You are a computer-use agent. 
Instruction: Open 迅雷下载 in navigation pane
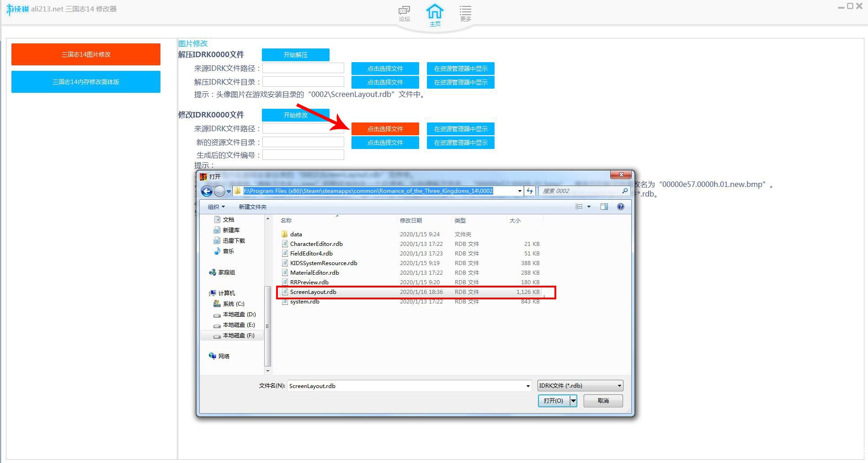[x=229, y=240]
